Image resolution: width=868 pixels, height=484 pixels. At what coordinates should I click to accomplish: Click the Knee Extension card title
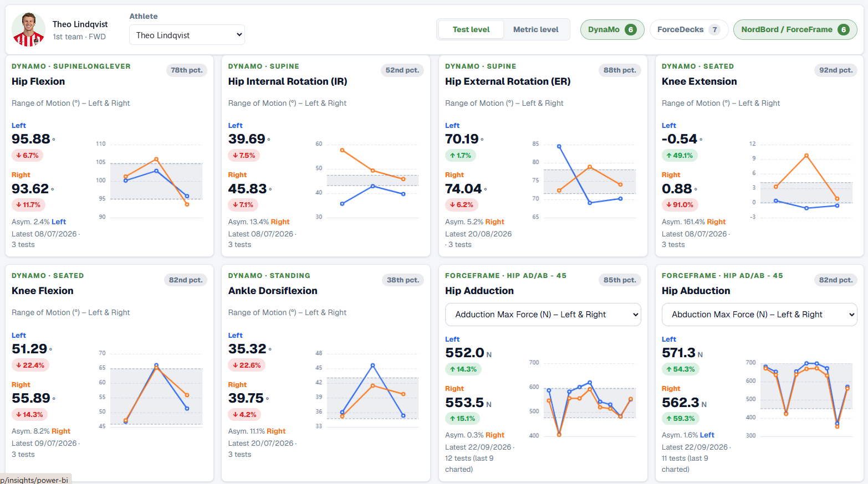coord(699,81)
